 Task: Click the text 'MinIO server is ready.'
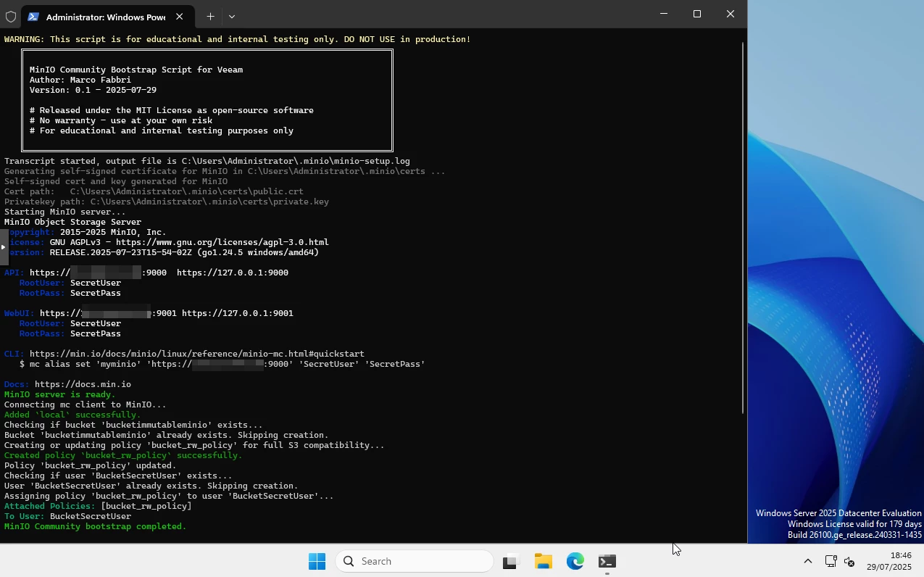60,394
